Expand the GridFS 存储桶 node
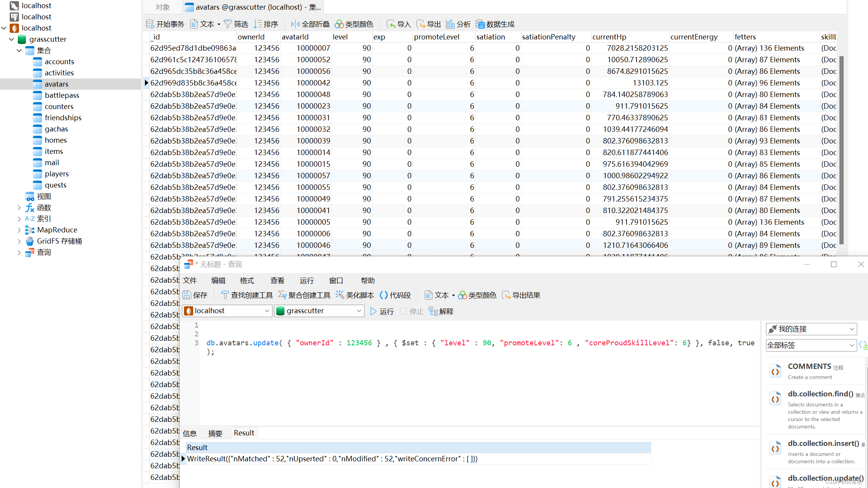The image size is (868, 488). [x=19, y=241]
